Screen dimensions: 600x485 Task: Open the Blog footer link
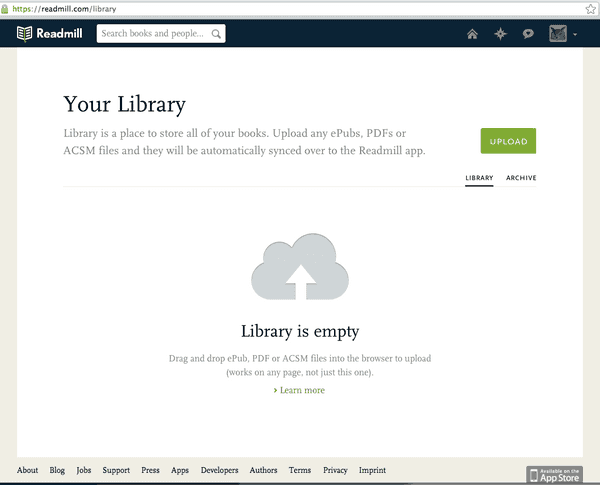click(x=57, y=470)
